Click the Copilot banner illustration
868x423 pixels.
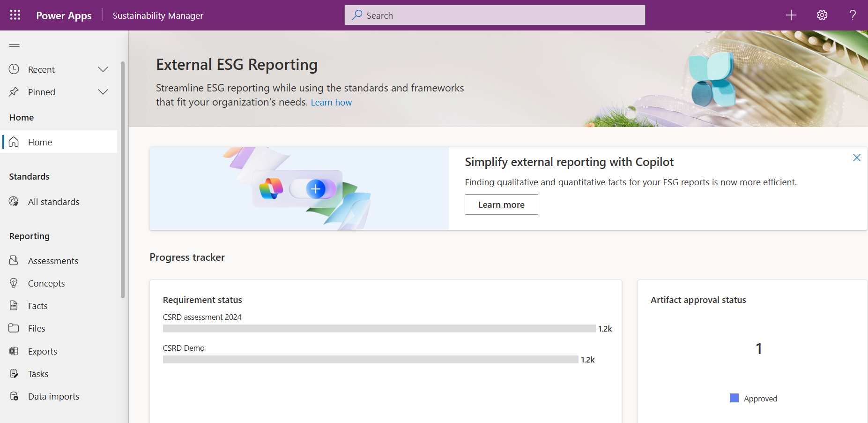coord(299,189)
